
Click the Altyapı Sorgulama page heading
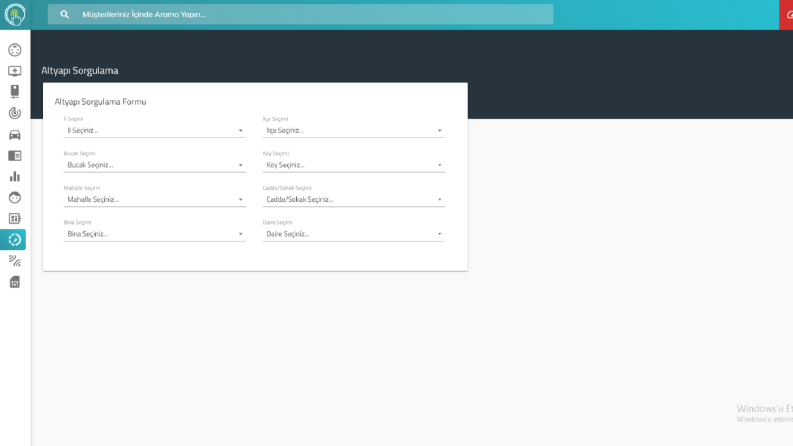click(x=80, y=71)
